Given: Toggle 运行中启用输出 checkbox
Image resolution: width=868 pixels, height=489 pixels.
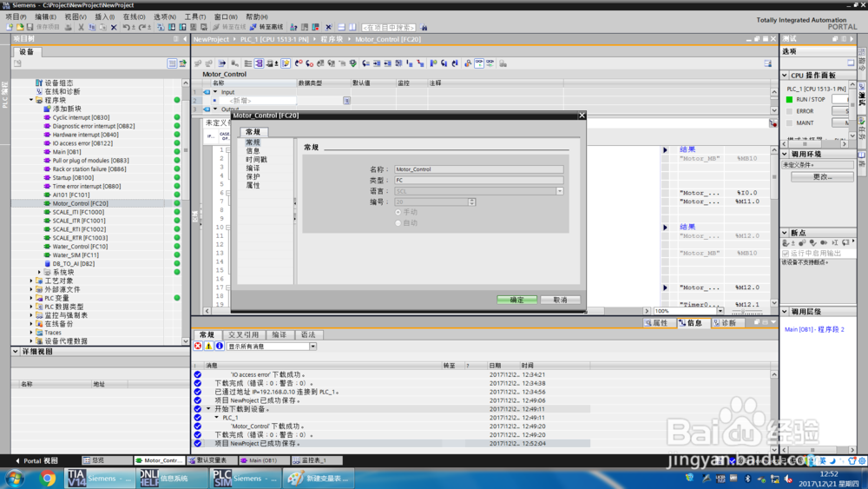Looking at the screenshot, I should coord(786,253).
